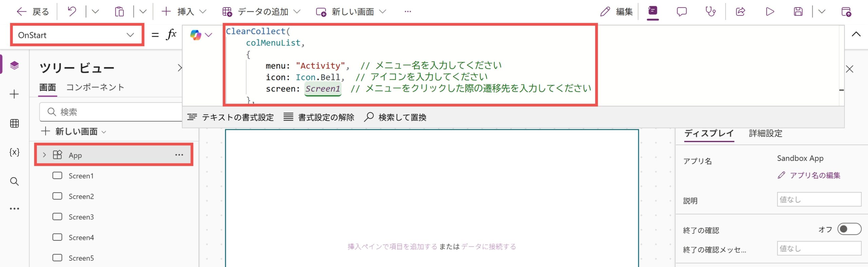Click the share icon
Screen dimensions: 868x267
[740, 12]
